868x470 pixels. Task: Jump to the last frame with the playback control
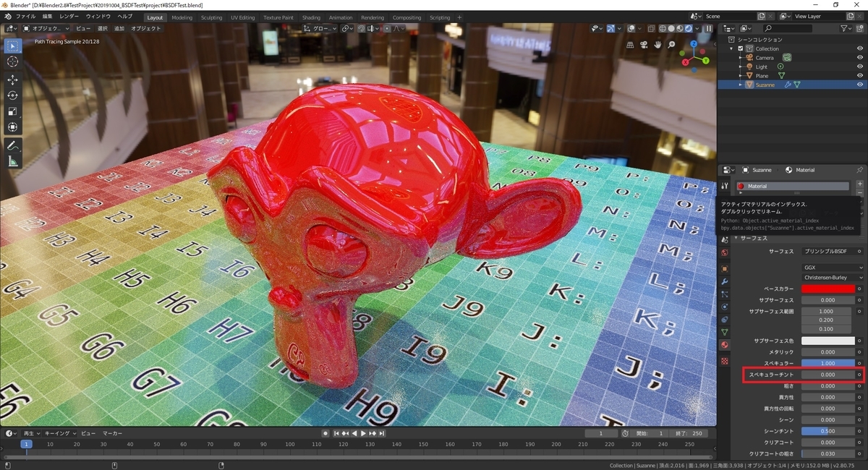381,433
